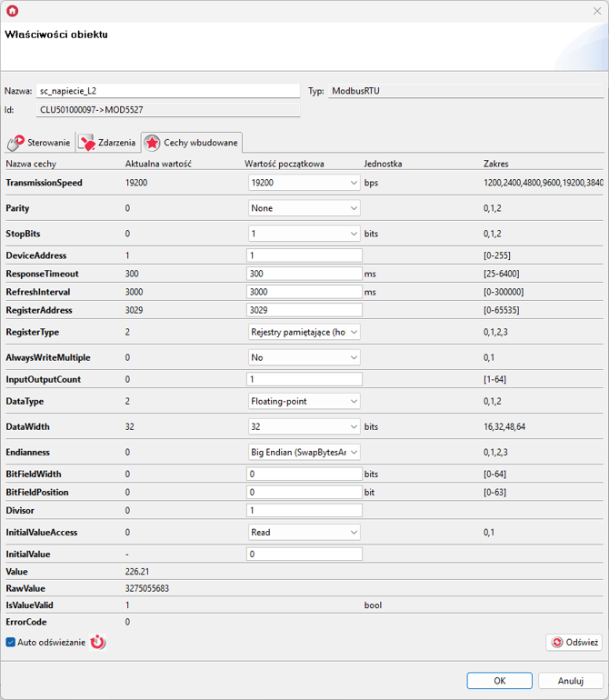Open the Sterowanie tab

(39, 143)
